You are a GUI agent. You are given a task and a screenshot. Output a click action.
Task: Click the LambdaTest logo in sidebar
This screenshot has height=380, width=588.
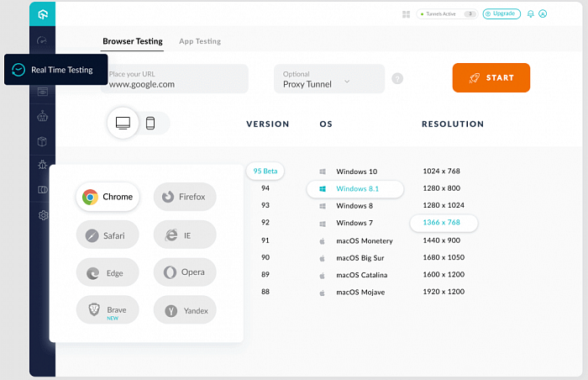coord(43,14)
